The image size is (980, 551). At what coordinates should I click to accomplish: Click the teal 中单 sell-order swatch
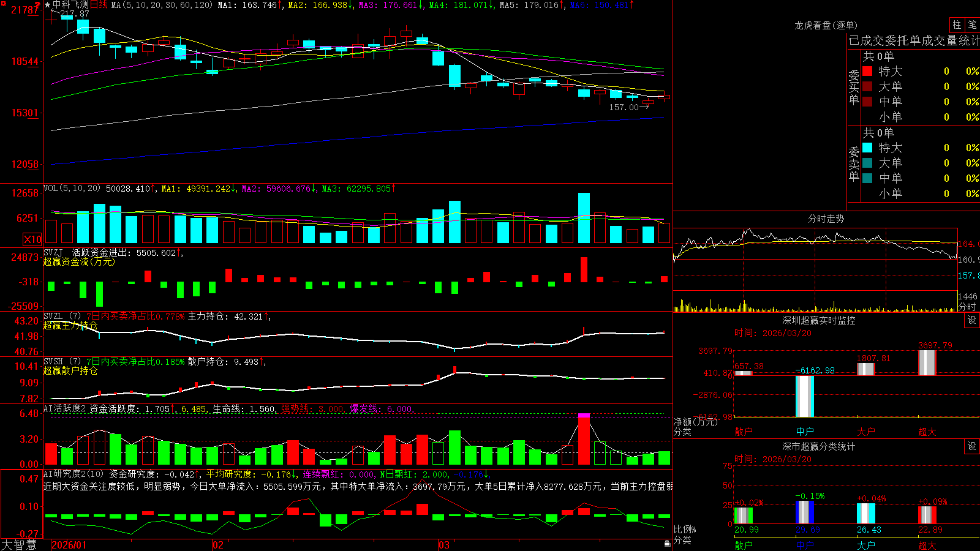867,178
